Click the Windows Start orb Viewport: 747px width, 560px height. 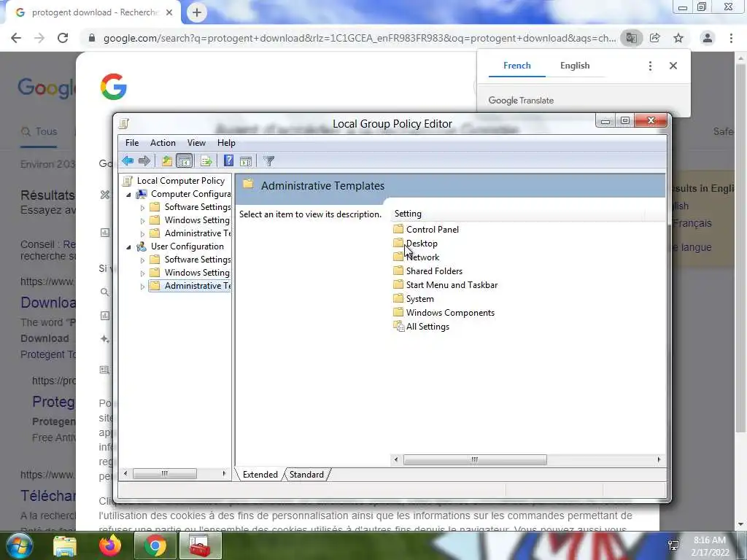tap(19, 545)
